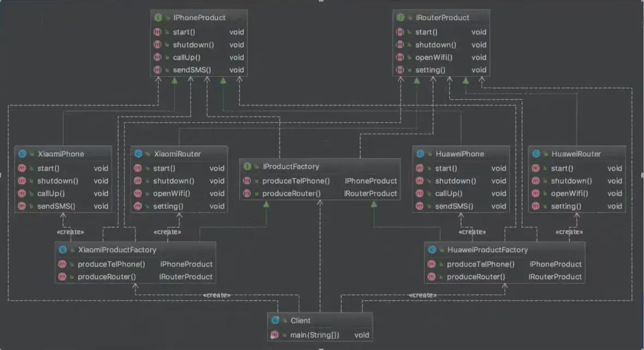
Task: Click method icon of setting() in HuaweiRouter
Action: [x=535, y=206]
